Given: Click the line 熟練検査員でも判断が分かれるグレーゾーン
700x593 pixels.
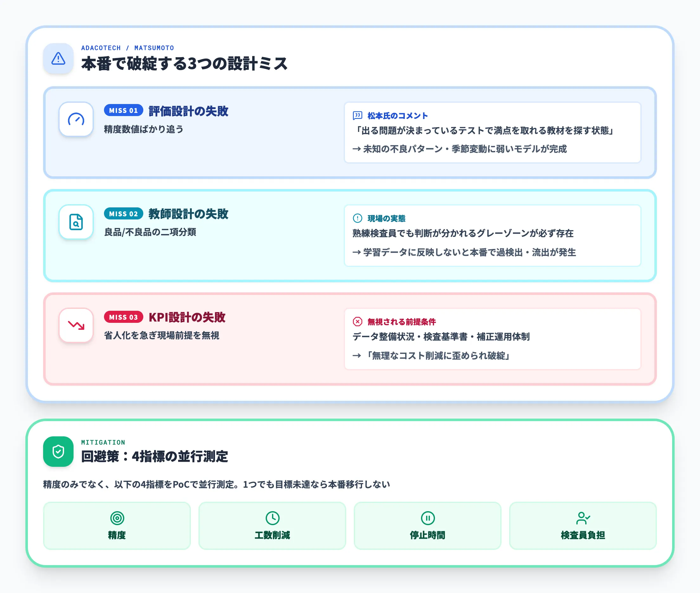Looking at the screenshot, I should point(463,233).
